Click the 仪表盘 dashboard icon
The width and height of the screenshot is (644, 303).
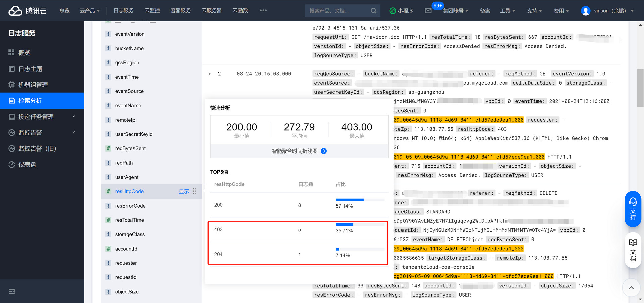tap(11, 165)
